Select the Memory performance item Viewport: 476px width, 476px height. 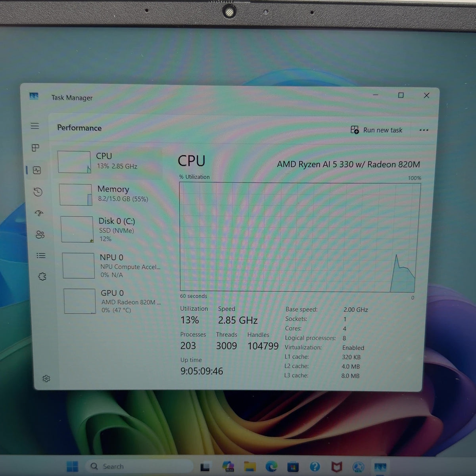pyautogui.click(x=110, y=194)
